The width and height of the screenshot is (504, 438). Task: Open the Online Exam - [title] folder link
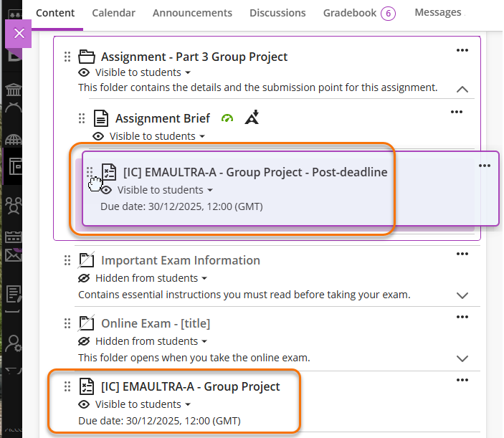pos(155,323)
